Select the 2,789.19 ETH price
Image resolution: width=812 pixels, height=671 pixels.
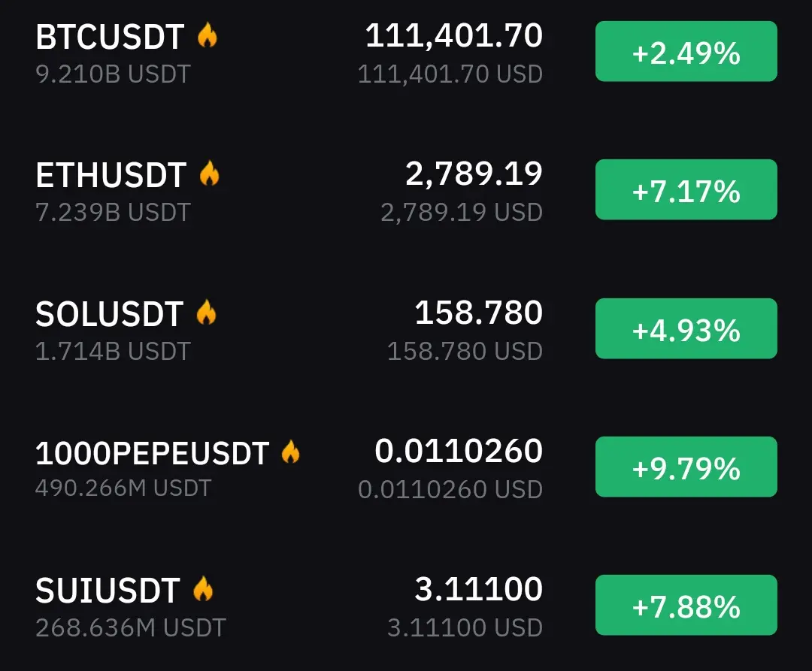[x=474, y=174]
